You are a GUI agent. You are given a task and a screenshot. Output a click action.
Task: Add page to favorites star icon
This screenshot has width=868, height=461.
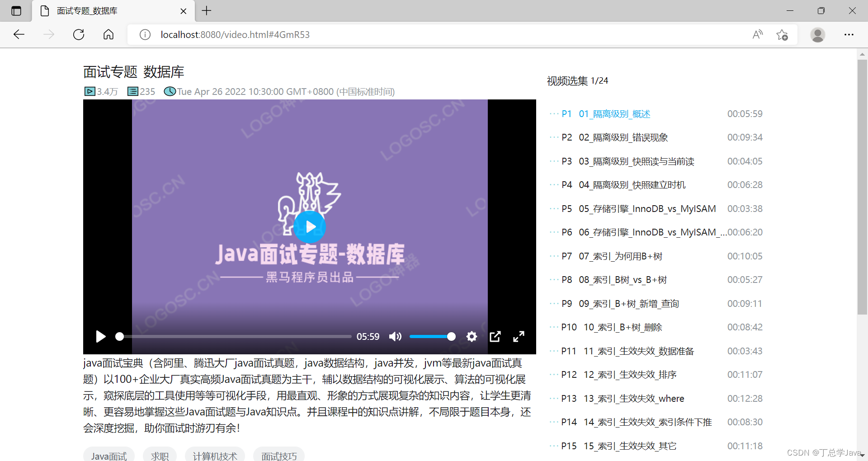[x=782, y=35]
